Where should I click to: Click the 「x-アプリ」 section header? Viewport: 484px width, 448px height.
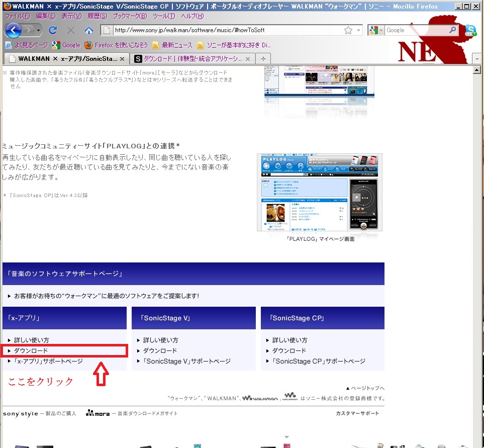(x=64, y=318)
